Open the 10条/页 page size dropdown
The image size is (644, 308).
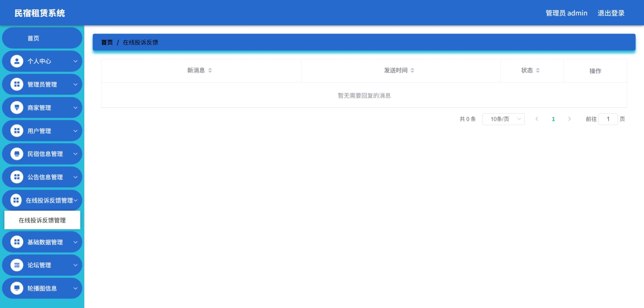[x=503, y=119]
